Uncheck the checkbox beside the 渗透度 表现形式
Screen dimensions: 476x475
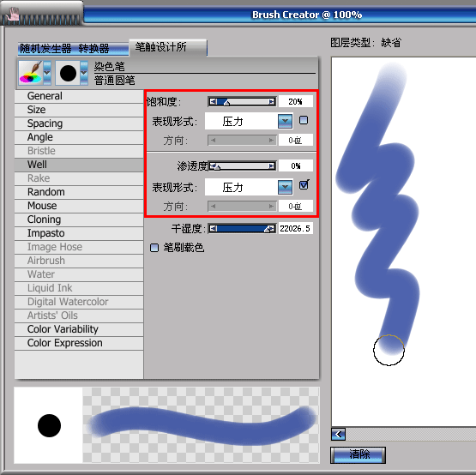pos(304,185)
